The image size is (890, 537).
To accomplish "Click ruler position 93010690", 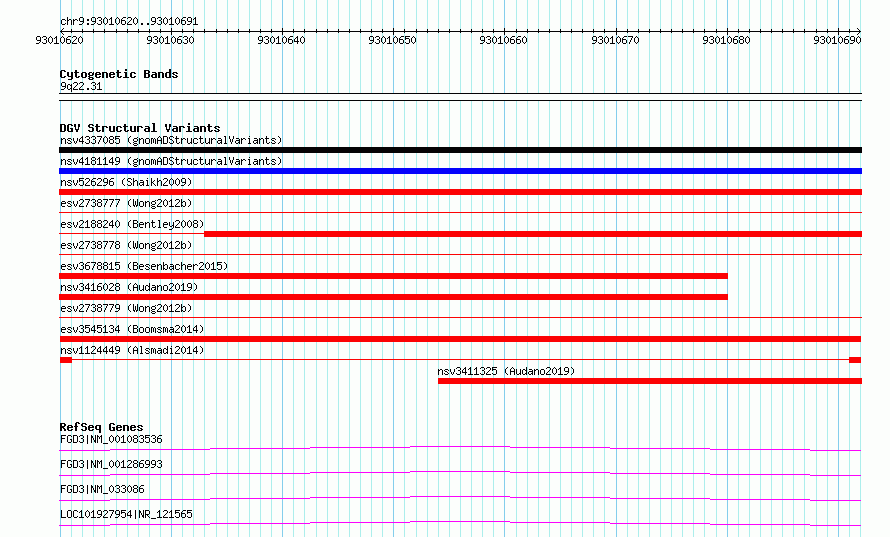I will click(837, 40).
